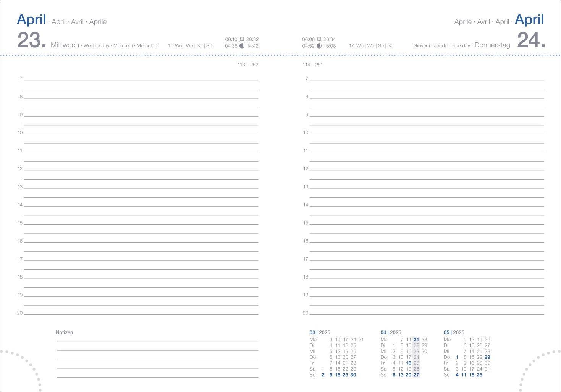Screen dimensions: 561x392
Task: Select the time 16:08
Action: coord(330,46)
